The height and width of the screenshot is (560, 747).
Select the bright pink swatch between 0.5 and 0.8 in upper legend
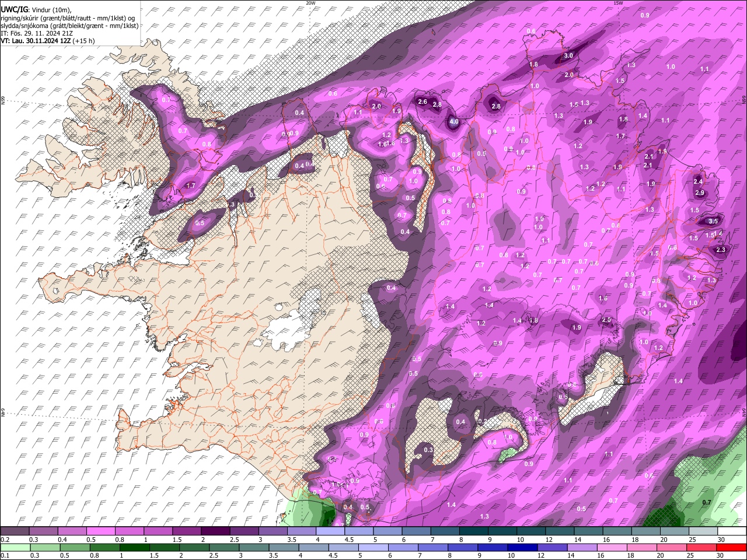100,531
